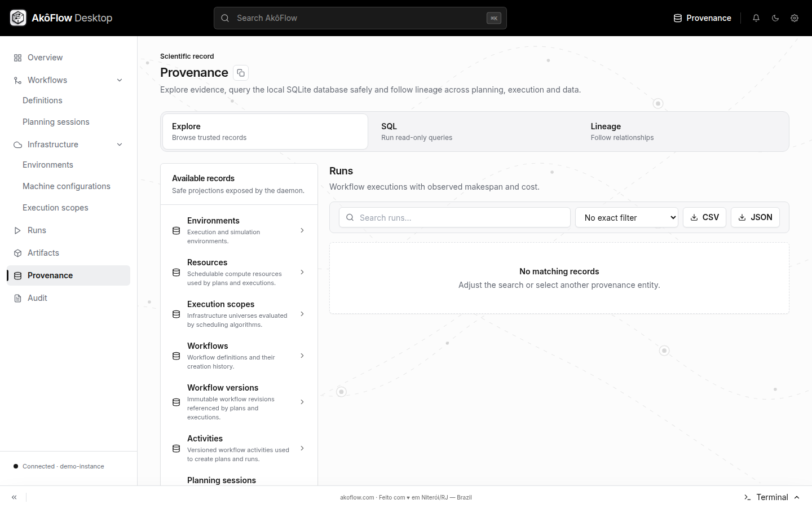
Task: Click the Runs play icon in sidebar
Action: point(17,230)
